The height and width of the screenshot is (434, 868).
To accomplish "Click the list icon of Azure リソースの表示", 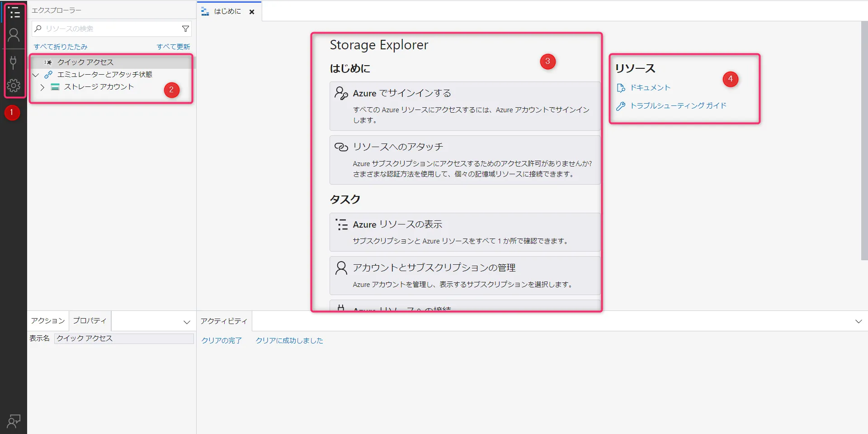I will (341, 224).
